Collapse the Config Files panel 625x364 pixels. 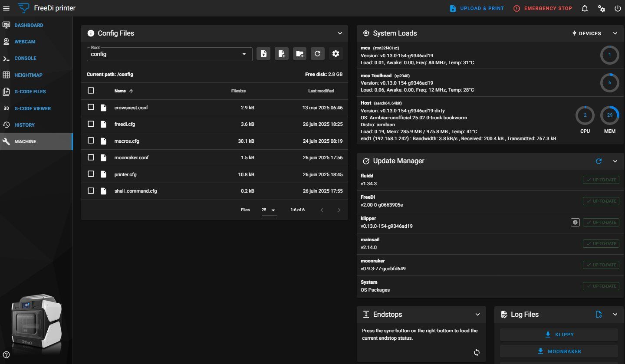[x=340, y=33]
